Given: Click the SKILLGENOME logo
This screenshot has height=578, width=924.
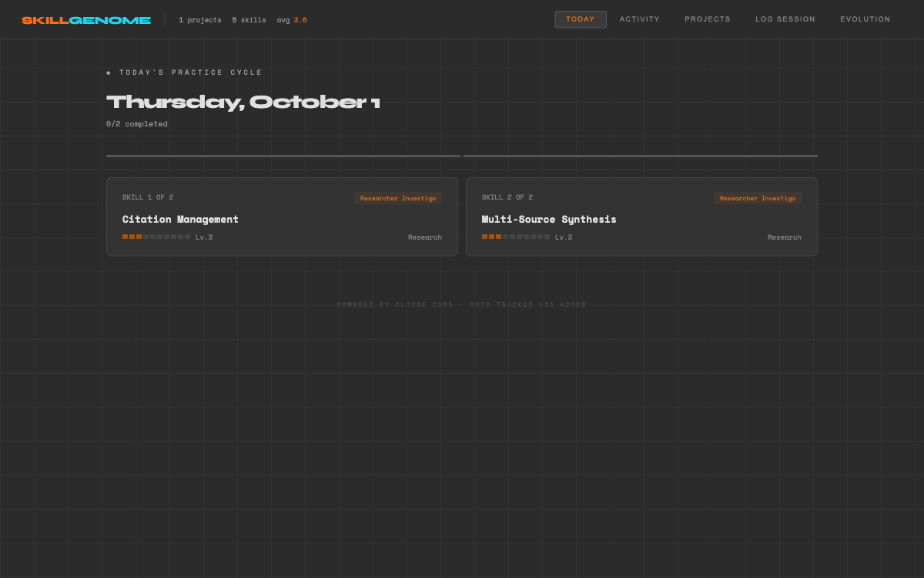Looking at the screenshot, I should coord(86,20).
